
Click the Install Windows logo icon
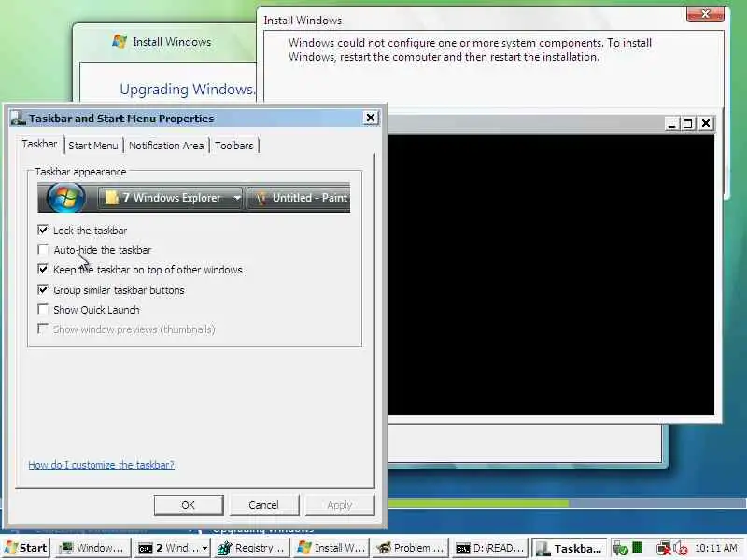pos(120,41)
